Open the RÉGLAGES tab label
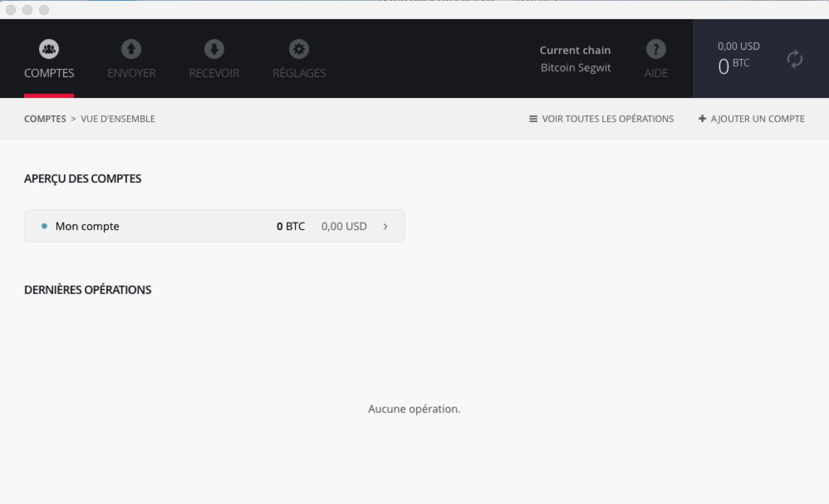Image resolution: width=829 pixels, height=504 pixels. click(x=299, y=73)
